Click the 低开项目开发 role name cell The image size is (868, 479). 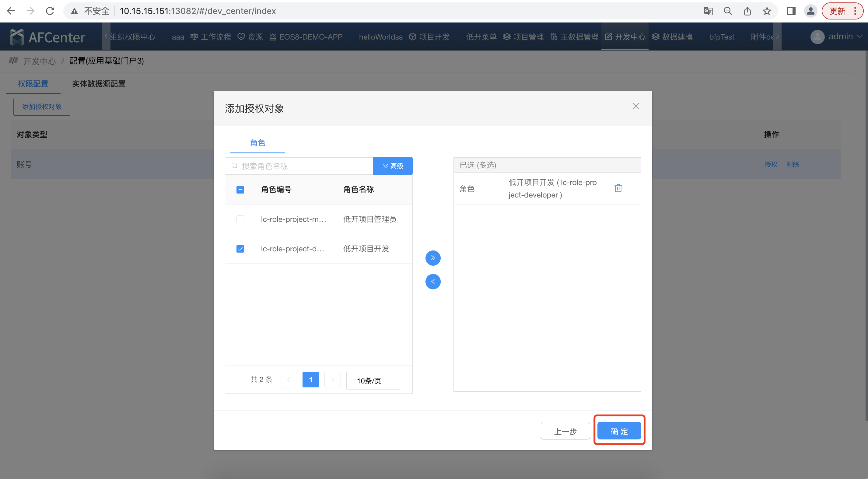point(366,249)
